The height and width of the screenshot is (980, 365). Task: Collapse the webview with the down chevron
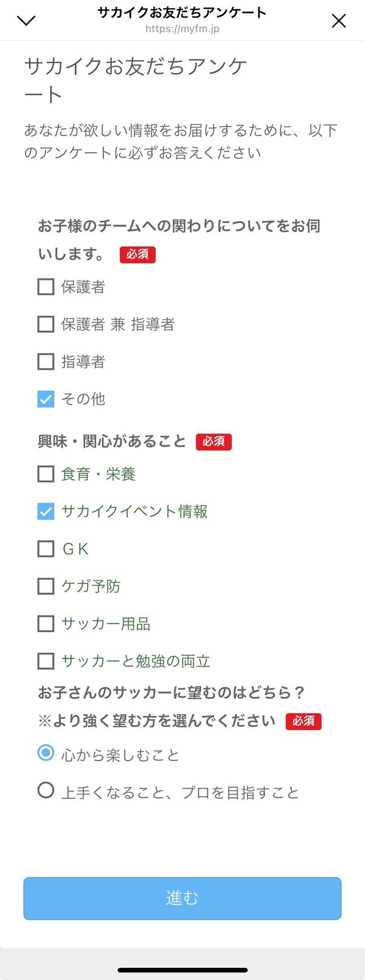click(x=26, y=20)
